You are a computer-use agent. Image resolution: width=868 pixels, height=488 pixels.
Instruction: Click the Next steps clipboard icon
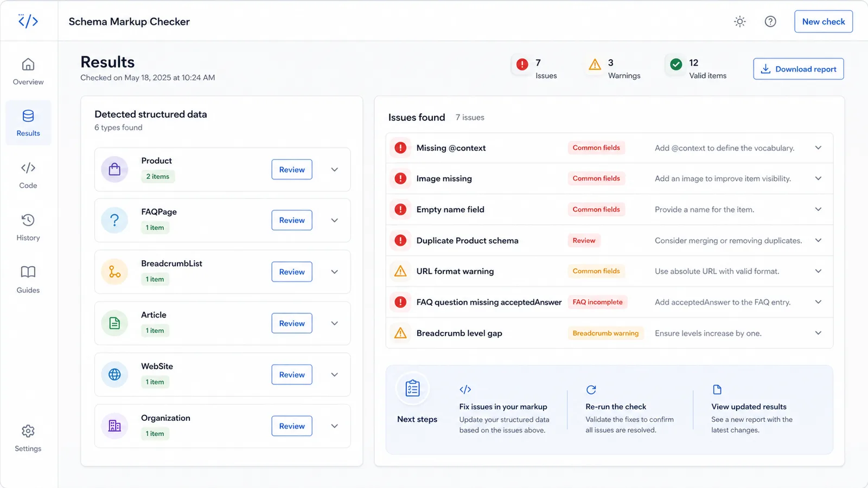point(412,388)
